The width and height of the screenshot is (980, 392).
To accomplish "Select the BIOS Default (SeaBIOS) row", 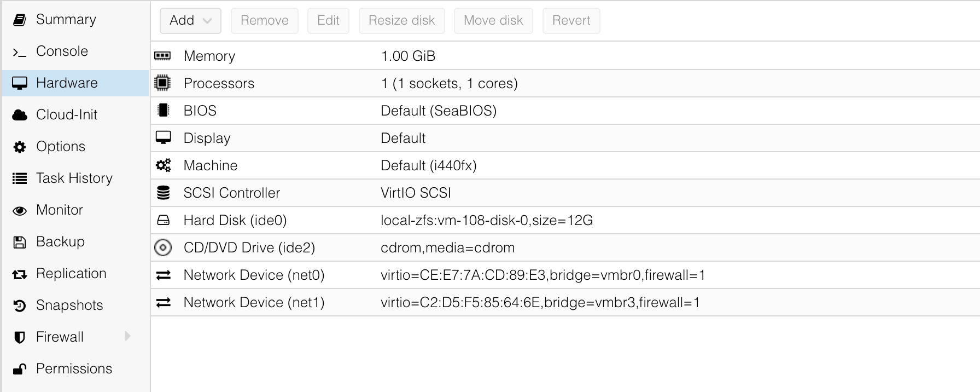I will pos(438,111).
